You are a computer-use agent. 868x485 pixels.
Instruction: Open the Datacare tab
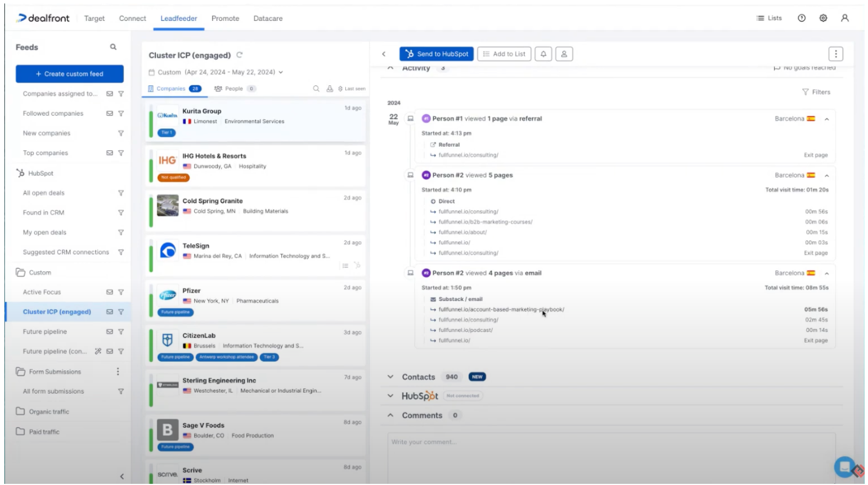[x=268, y=18]
